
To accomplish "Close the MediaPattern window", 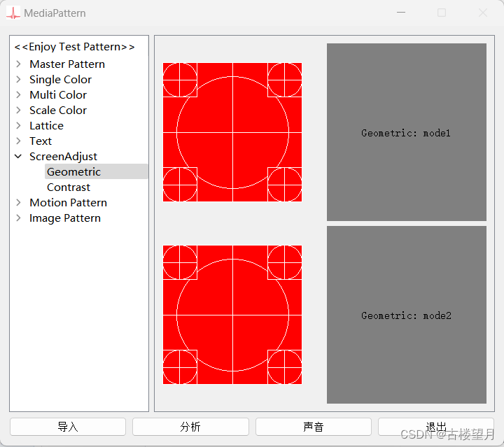I will pos(483,13).
